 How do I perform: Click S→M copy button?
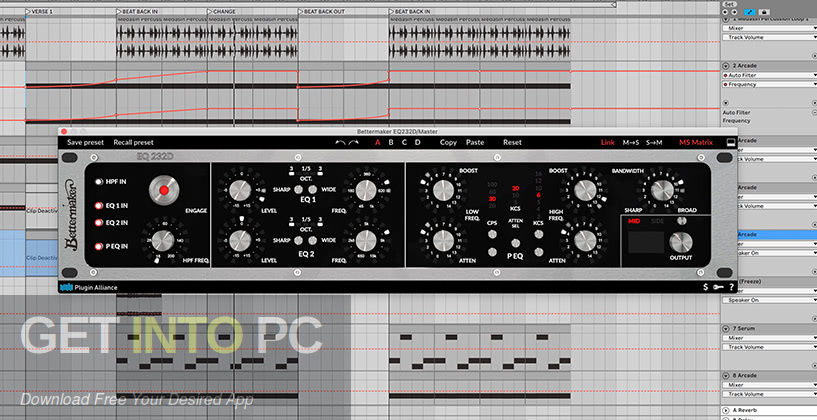(654, 142)
